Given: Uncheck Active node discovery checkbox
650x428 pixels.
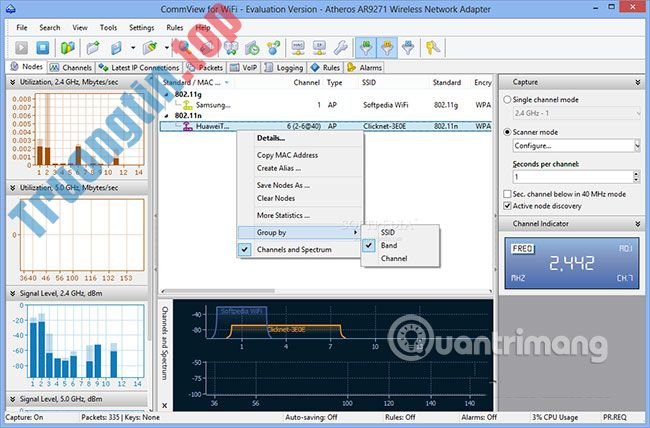Looking at the screenshot, I should tap(508, 206).
